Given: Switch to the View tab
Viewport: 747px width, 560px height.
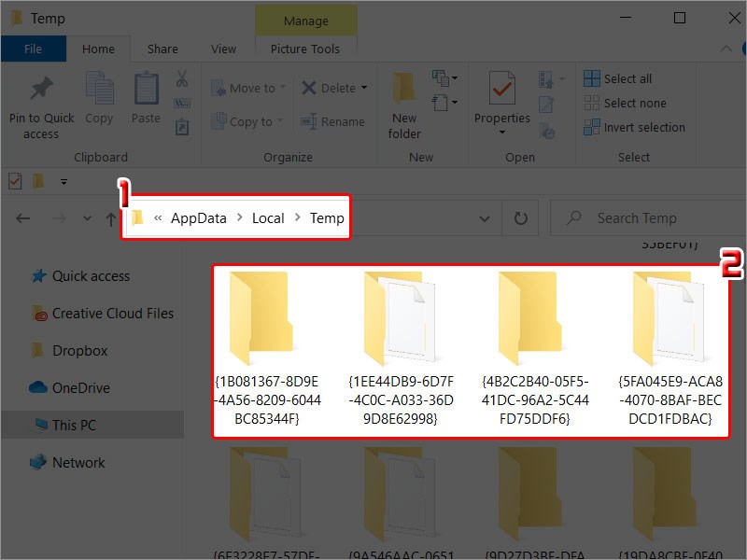Looking at the screenshot, I should tap(223, 49).
